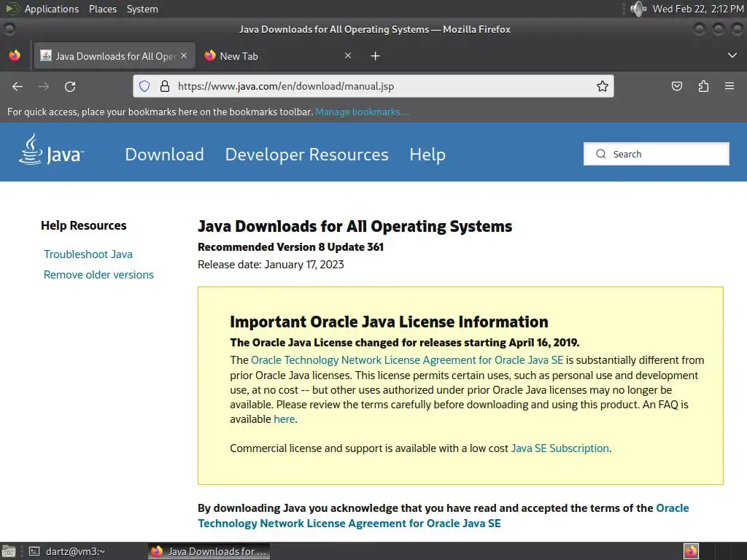747x560 pixels.
Task: Open the Download nav item
Action: [164, 155]
